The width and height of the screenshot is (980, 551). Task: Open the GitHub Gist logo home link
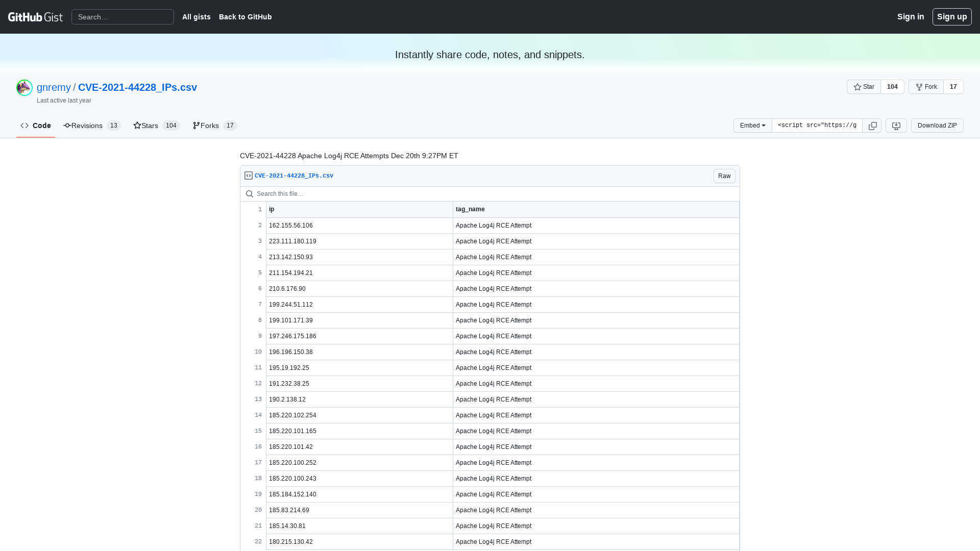coord(35,17)
